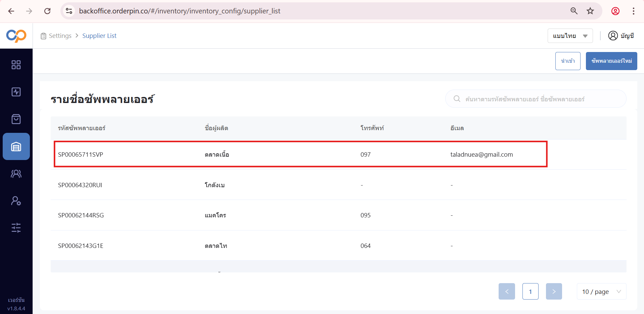Click the Supplier List breadcrumb
The height and width of the screenshot is (314, 644).
[99, 36]
